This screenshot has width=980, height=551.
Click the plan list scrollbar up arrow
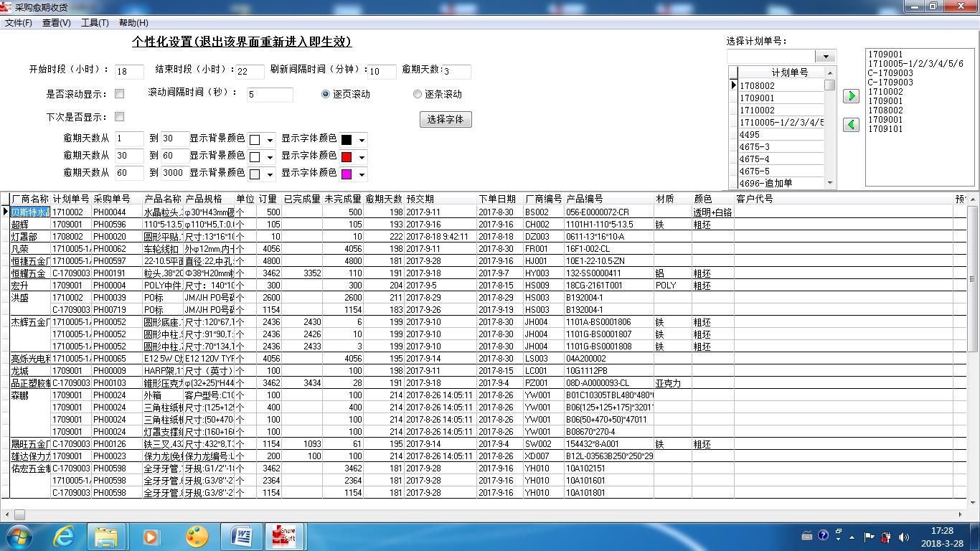click(x=830, y=72)
